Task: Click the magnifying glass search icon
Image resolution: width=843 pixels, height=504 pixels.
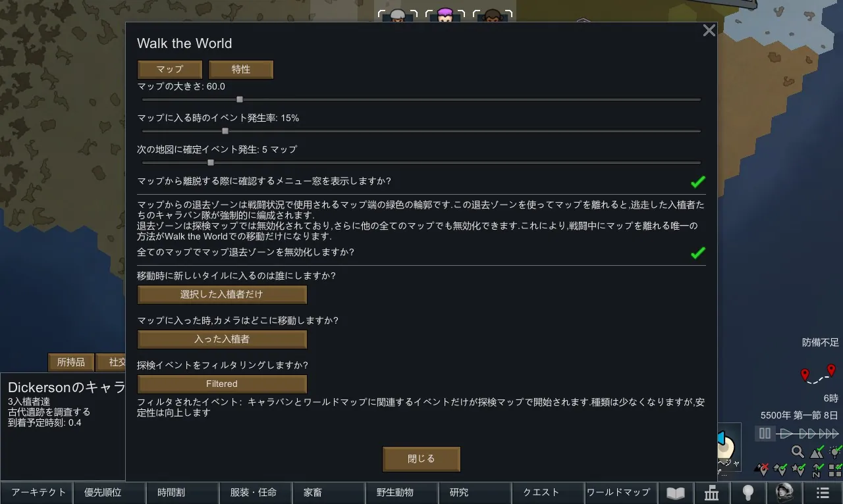Action: [x=798, y=452]
